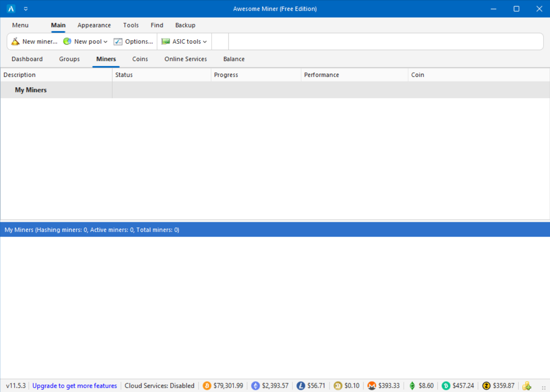550x392 pixels.
Task: Select the My Miners group row
Action: pyautogui.click(x=275, y=90)
